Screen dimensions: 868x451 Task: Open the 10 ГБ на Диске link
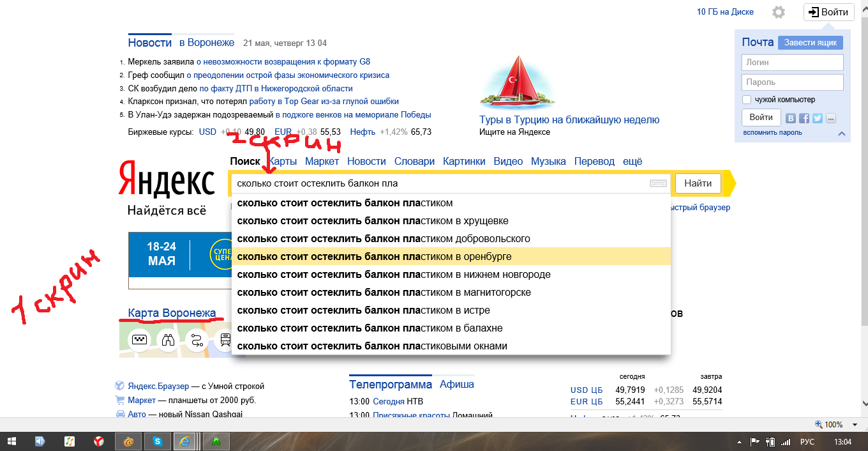[725, 12]
